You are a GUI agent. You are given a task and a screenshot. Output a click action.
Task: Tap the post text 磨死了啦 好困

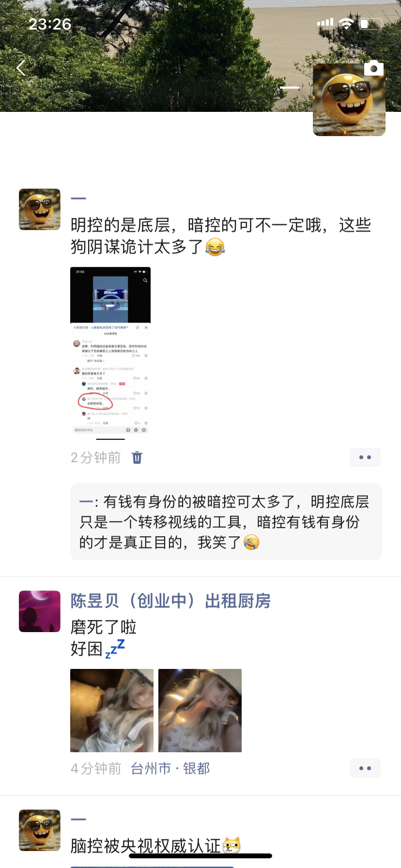103,638
